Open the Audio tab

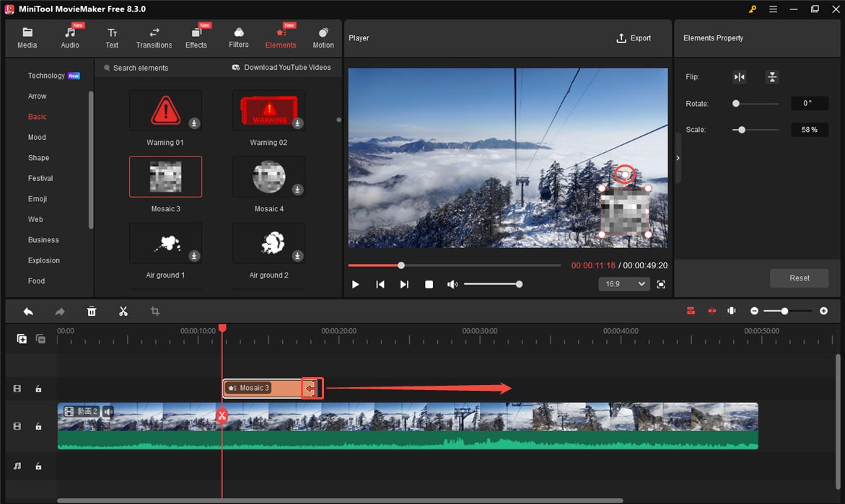(70, 38)
